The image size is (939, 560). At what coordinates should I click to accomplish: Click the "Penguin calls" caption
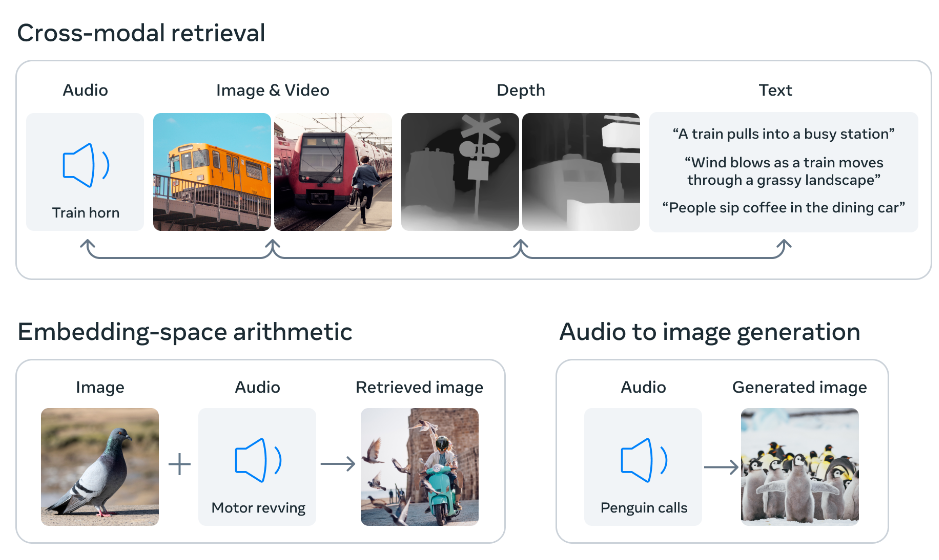[644, 508]
